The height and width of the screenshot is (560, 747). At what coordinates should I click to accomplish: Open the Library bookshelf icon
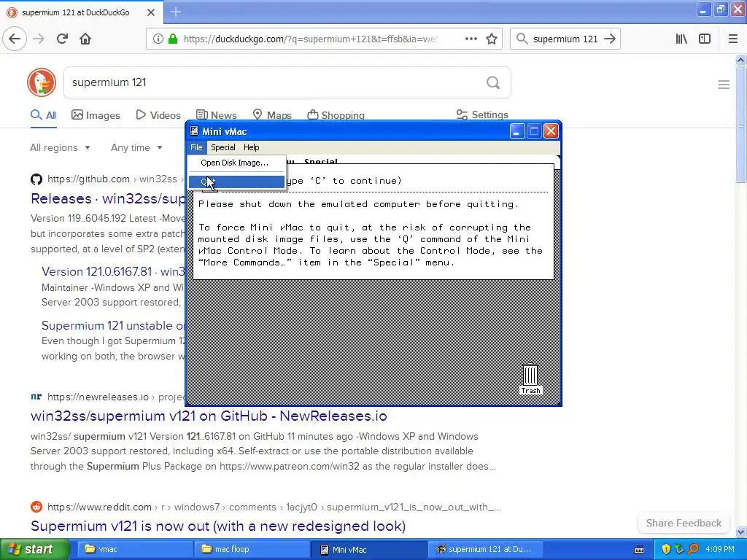click(681, 39)
